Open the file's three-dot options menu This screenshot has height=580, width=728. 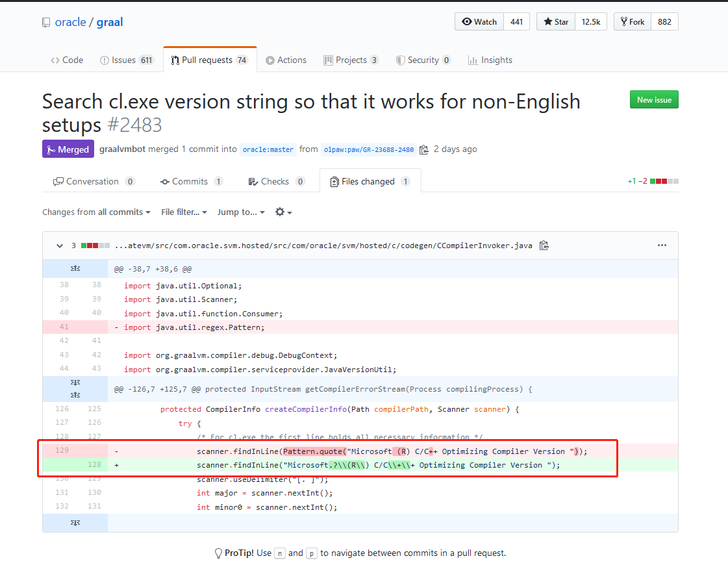tap(662, 246)
